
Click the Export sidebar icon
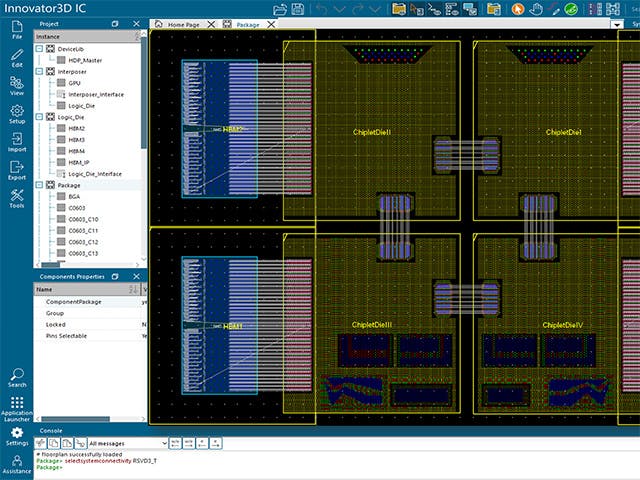(x=17, y=171)
